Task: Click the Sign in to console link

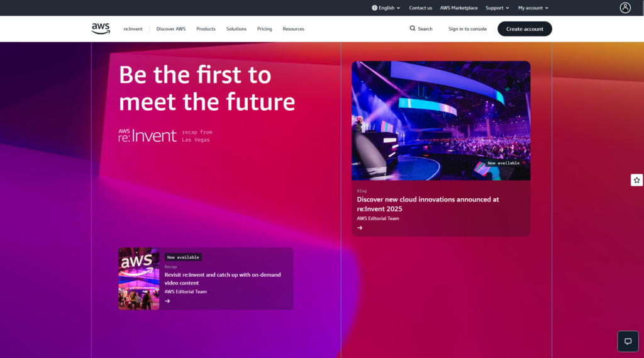Action: [467, 29]
